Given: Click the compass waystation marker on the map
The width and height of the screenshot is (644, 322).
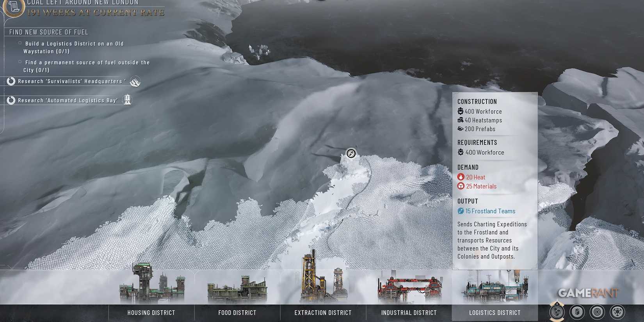Looking at the screenshot, I should click(x=351, y=153).
